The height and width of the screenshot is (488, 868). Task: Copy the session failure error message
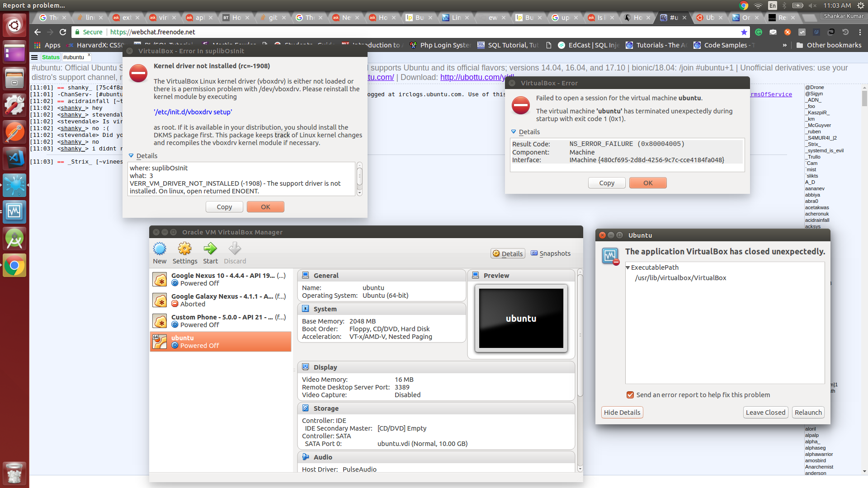(607, 183)
